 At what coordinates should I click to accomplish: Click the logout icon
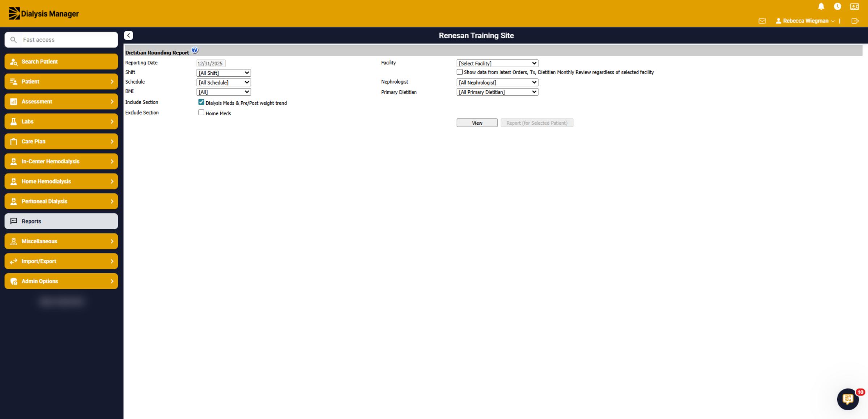[x=855, y=21]
